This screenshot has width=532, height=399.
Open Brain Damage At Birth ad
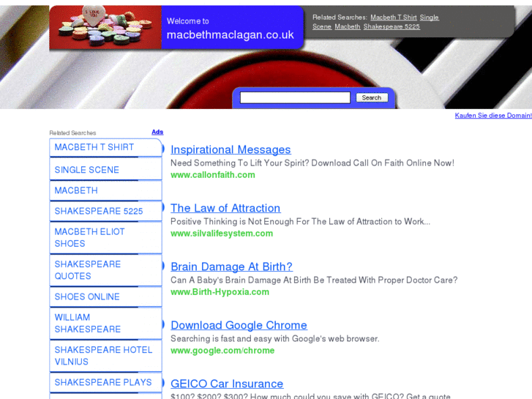coord(231,267)
